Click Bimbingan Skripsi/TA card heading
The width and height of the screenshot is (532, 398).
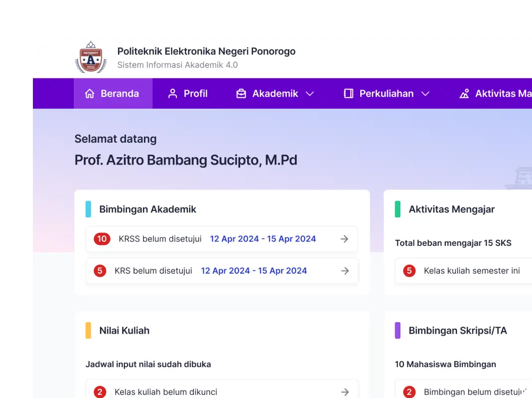tap(458, 331)
